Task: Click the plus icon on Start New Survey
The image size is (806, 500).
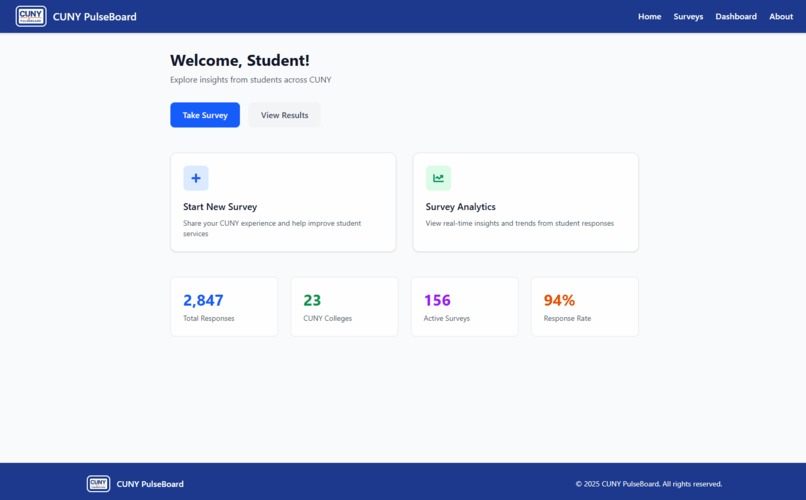Action: click(196, 178)
